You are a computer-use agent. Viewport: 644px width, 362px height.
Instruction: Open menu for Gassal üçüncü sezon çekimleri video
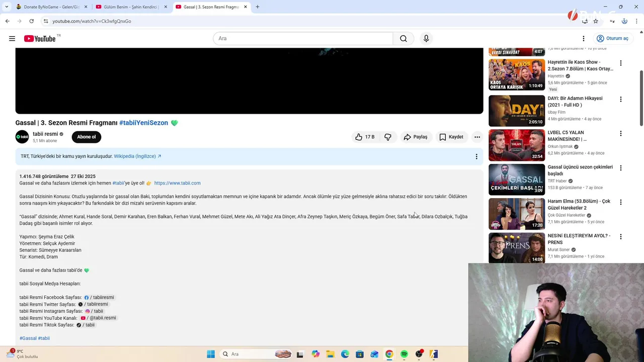[621, 168]
